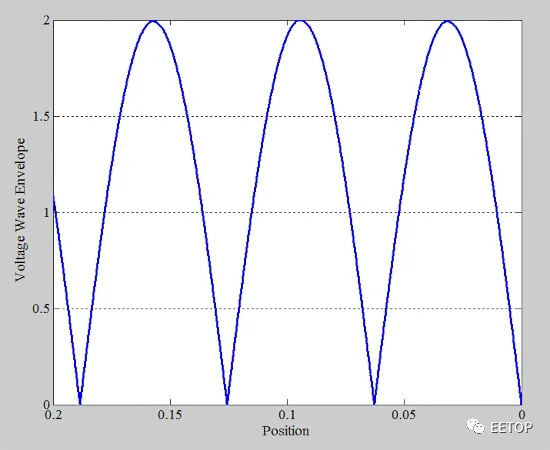550x450 pixels.
Task: Click the 0.15 x-axis tick label
Action: tap(170, 415)
